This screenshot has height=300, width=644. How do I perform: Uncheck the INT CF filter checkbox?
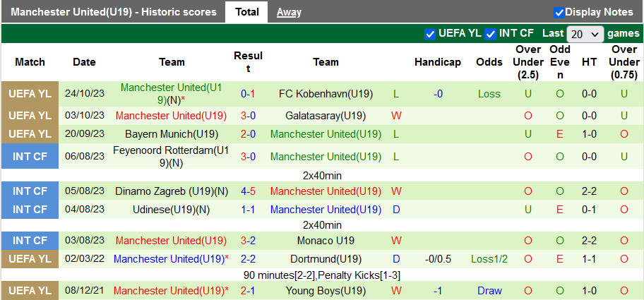click(x=491, y=34)
